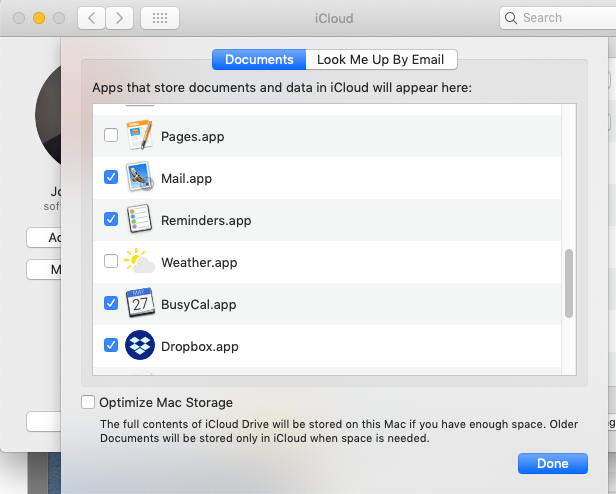Click the app list scrollbar thumb
Image resolution: width=616 pixels, height=494 pixels.
(569, 282)
